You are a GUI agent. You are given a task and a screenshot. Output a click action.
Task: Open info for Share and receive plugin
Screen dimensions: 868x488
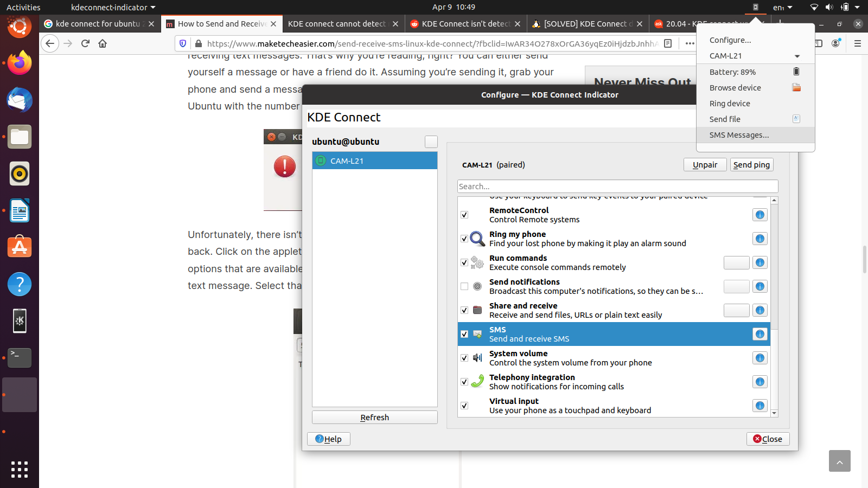click(x=760, y=310)
